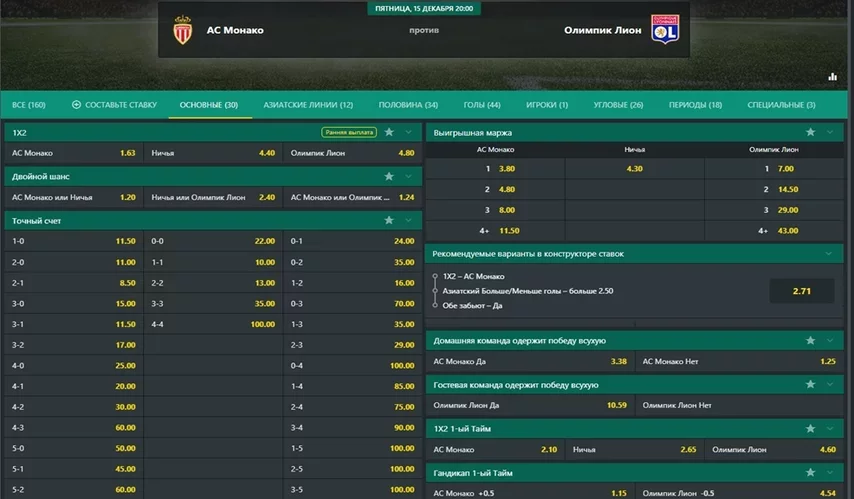Collapse the Гандикап 1-ый Тайм section

pyautogui.click(x=830, y=473)
